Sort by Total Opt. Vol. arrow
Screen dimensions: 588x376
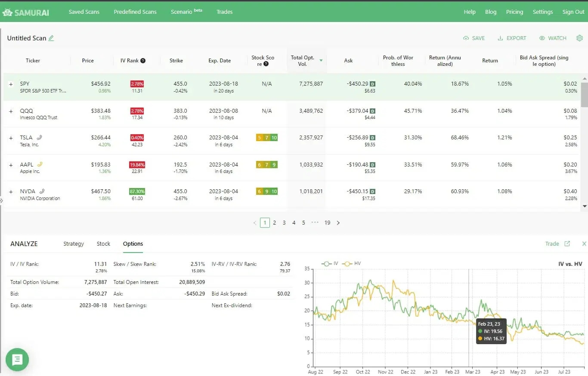point(321,61)
